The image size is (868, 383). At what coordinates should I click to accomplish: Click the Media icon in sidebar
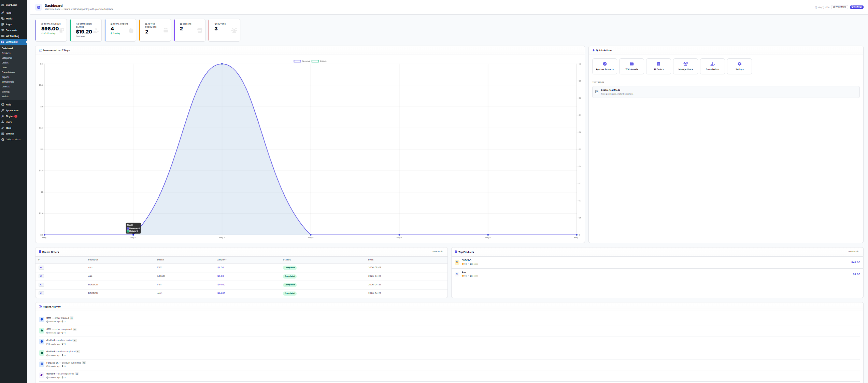(x=3, y=18)
